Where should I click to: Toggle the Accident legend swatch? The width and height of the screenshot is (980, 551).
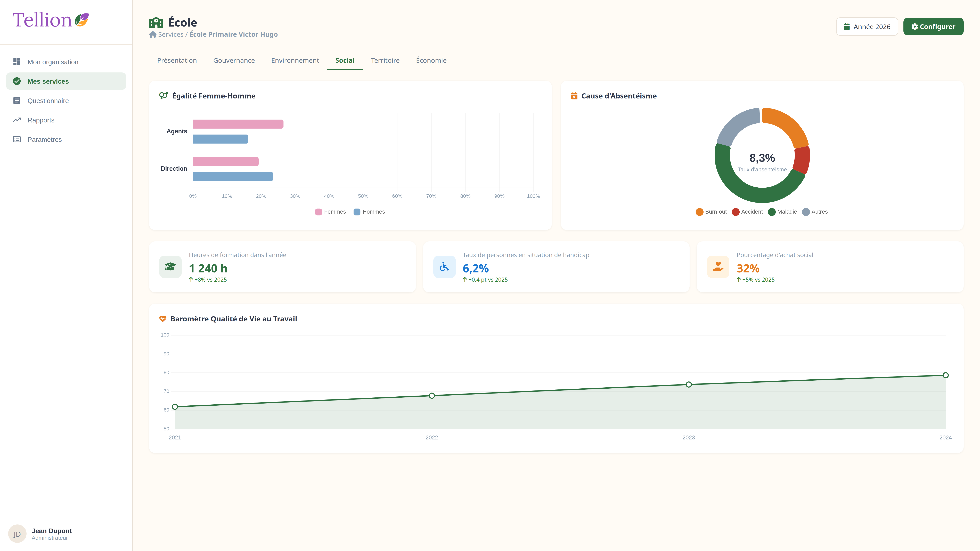coord(735,212)
